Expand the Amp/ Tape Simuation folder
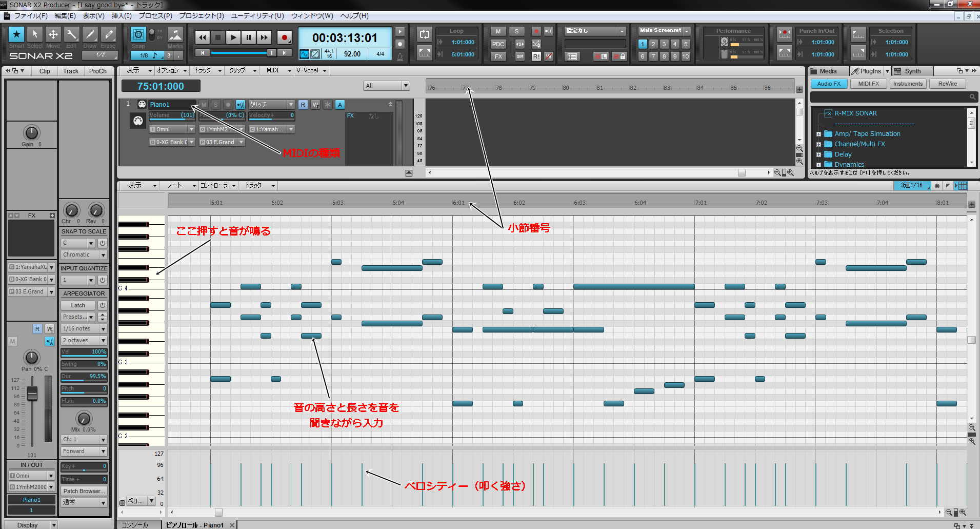980x529 pixels. click(x=819, y=134)
